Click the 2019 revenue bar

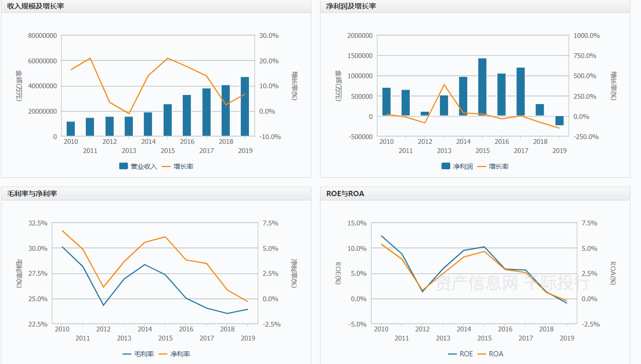point(245,106)
